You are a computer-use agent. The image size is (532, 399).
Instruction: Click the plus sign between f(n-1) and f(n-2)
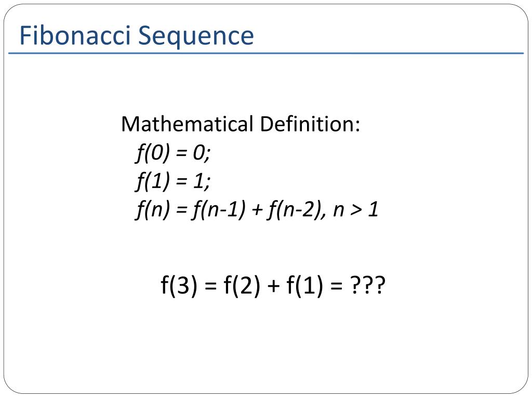257,210
